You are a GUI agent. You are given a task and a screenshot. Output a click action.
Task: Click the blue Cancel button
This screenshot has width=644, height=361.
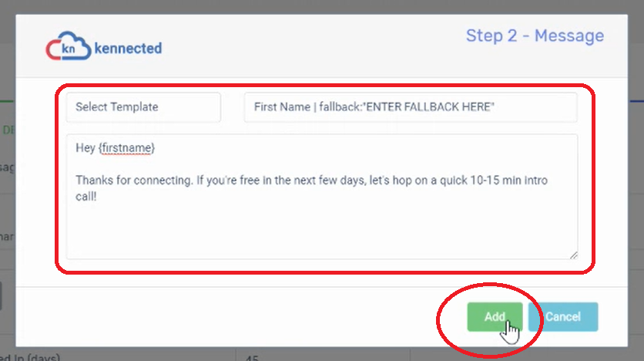pos(562,316)
